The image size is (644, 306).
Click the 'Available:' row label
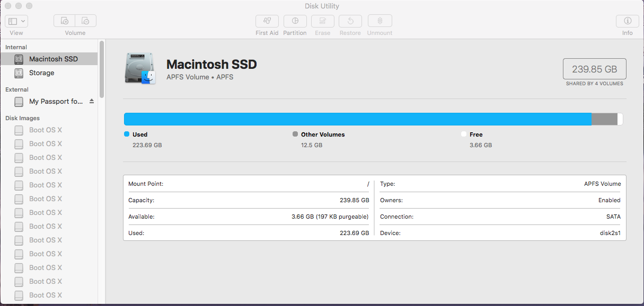pyautogui.click(x=142, y=217)
